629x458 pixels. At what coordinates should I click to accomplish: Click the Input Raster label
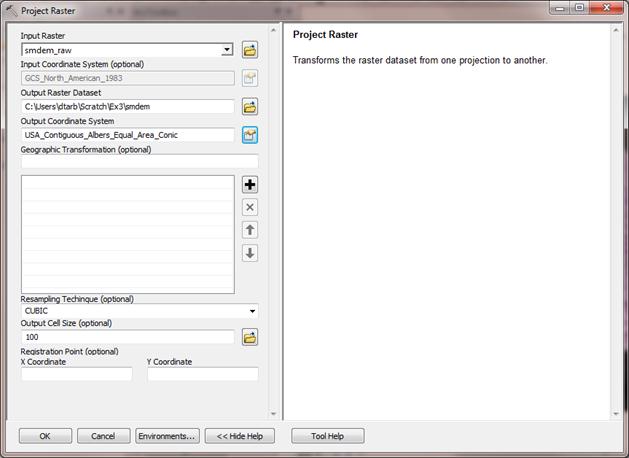click(x=43, y=36)
